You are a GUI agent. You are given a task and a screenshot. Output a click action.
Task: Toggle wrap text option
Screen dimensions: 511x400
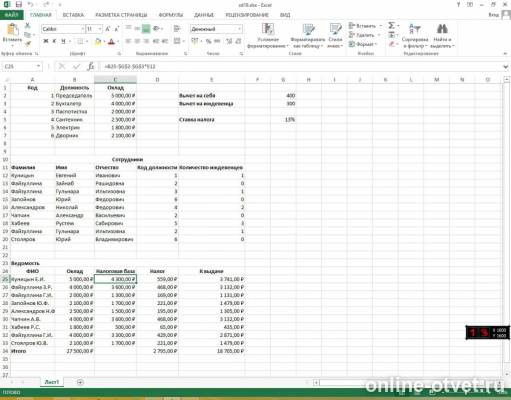[177, 29]
